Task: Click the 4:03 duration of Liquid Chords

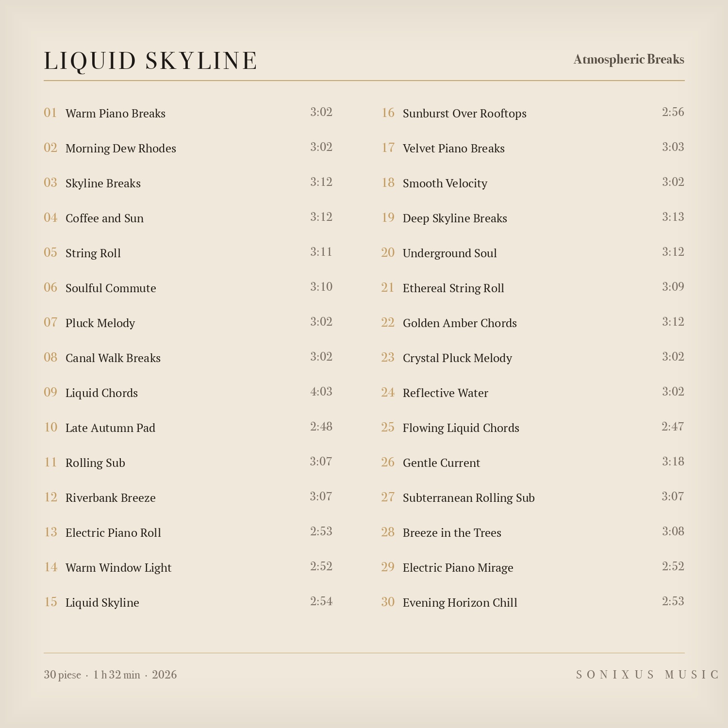Action: tap(321, 392)
